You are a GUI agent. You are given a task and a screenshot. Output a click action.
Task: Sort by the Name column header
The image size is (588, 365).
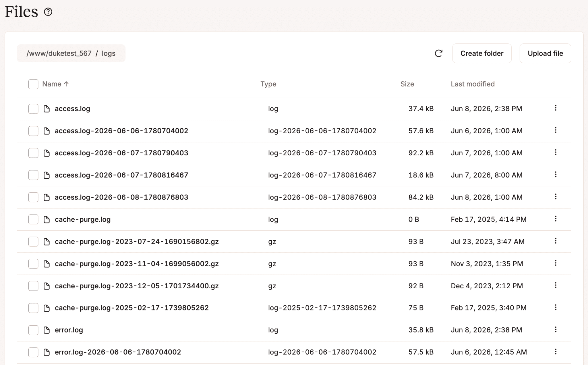coord(55,84)
